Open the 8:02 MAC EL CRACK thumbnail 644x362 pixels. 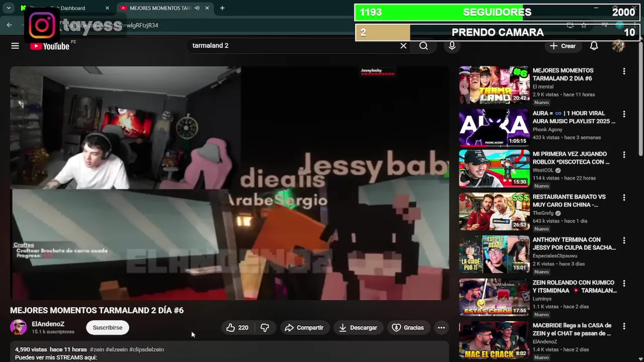coord(494,340)
